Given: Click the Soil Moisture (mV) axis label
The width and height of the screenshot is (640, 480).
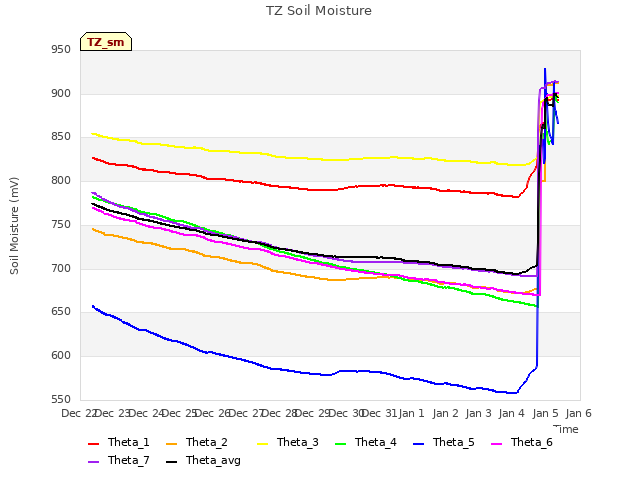Looking at the screenshot, I should point(14,226).
